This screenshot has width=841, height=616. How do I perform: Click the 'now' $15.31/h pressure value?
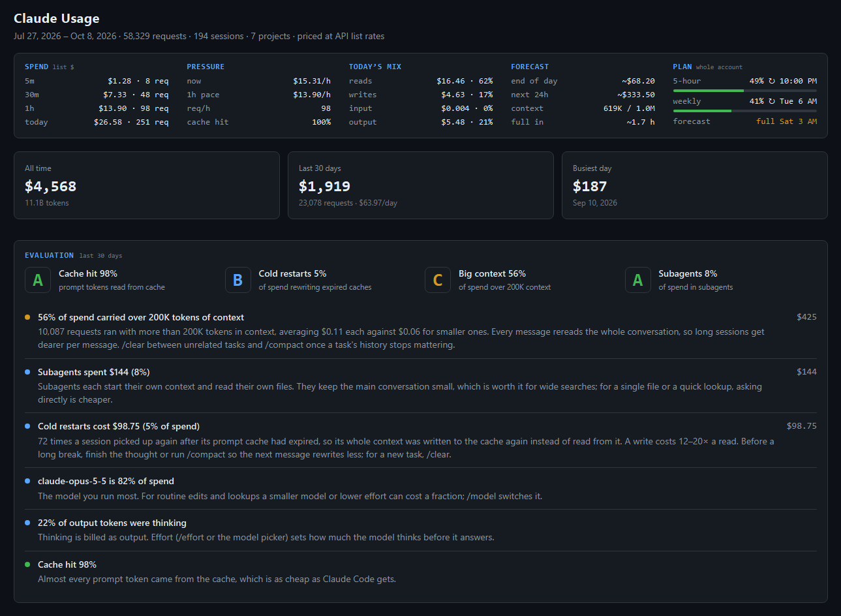pyautogui.click(x=312, y=81)
